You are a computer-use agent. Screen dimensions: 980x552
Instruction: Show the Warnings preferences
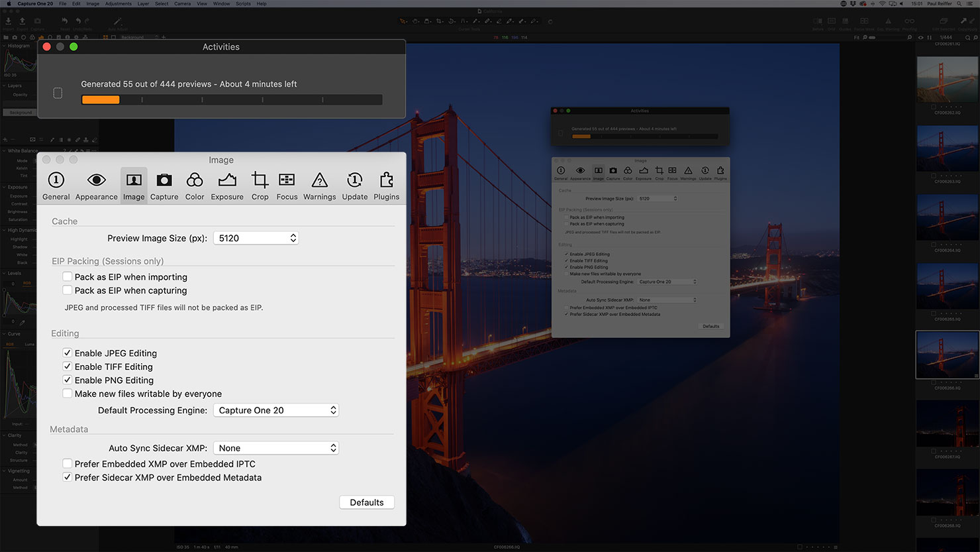(x=319, y=186)
